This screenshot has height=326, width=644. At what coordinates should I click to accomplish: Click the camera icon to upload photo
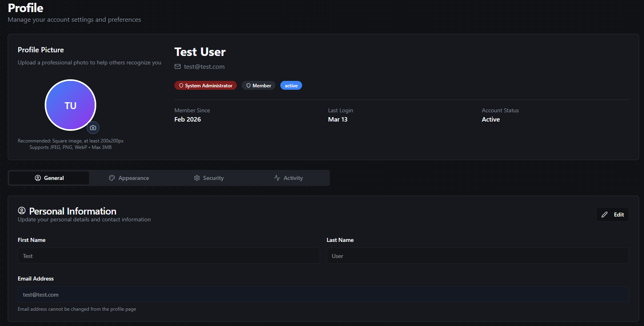pyautogui.click(x=93, y=128)
